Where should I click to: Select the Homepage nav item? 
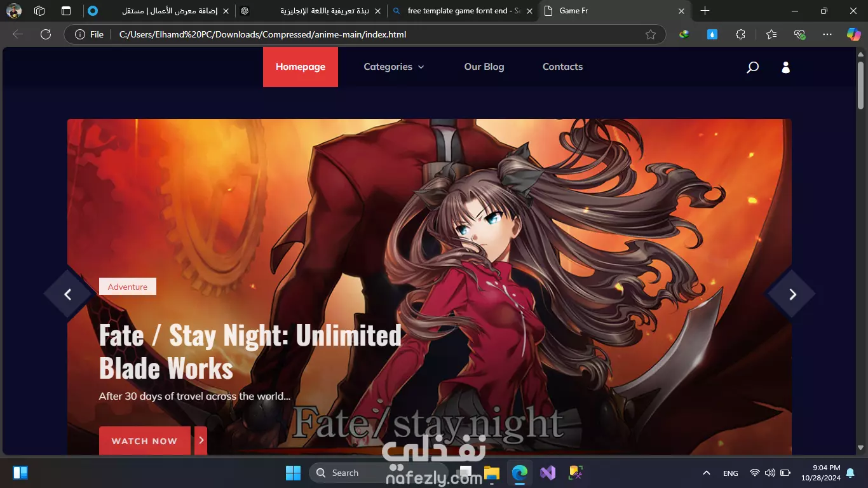coord(301,67)
